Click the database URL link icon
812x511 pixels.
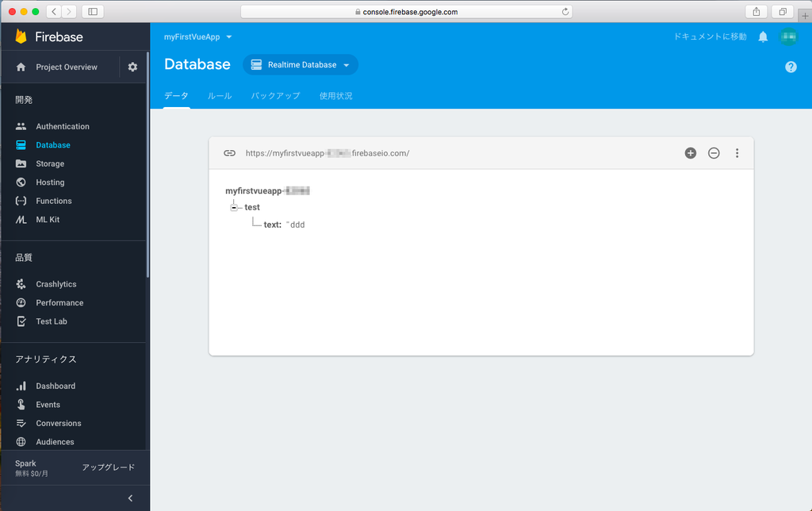(229, 153)
